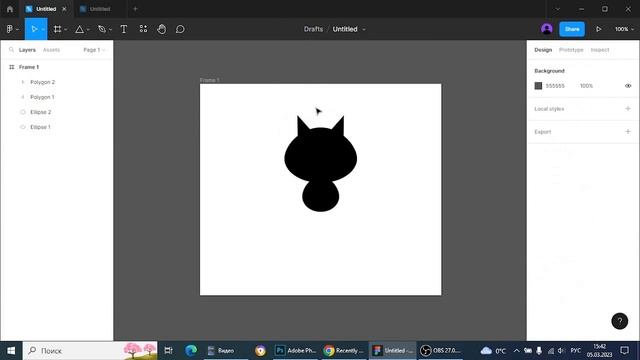This screenshot has height=360, width=640.
Task: Select the Move tool
Action: coord(34,29)
